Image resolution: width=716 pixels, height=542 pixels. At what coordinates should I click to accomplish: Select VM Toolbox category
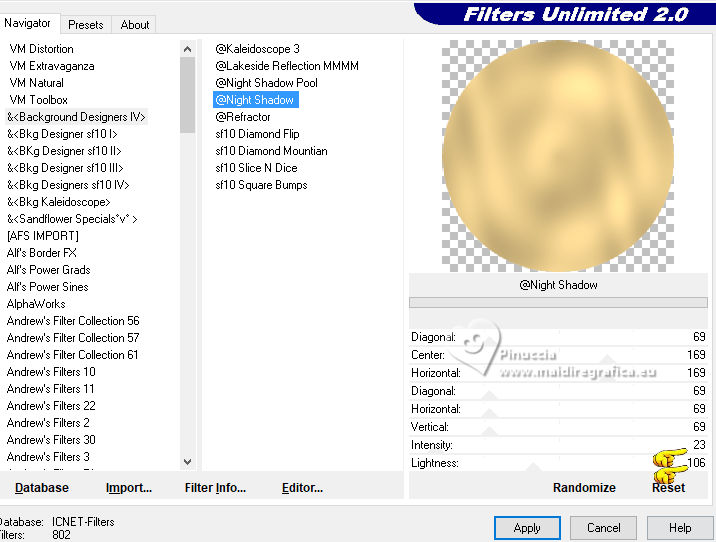click(39, 100)
